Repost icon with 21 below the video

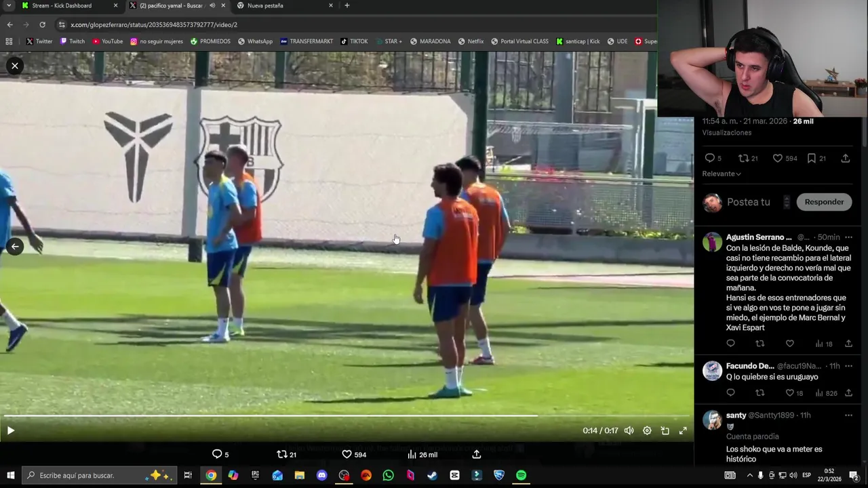point(286,454)
